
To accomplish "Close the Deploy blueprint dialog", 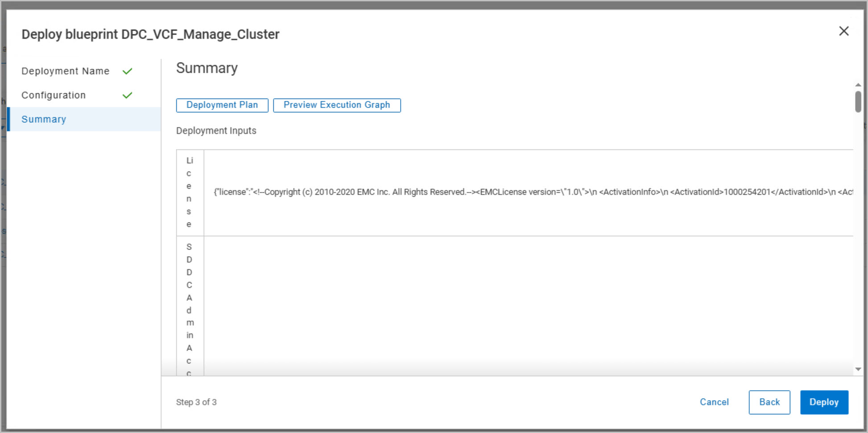I will [843, 31].
